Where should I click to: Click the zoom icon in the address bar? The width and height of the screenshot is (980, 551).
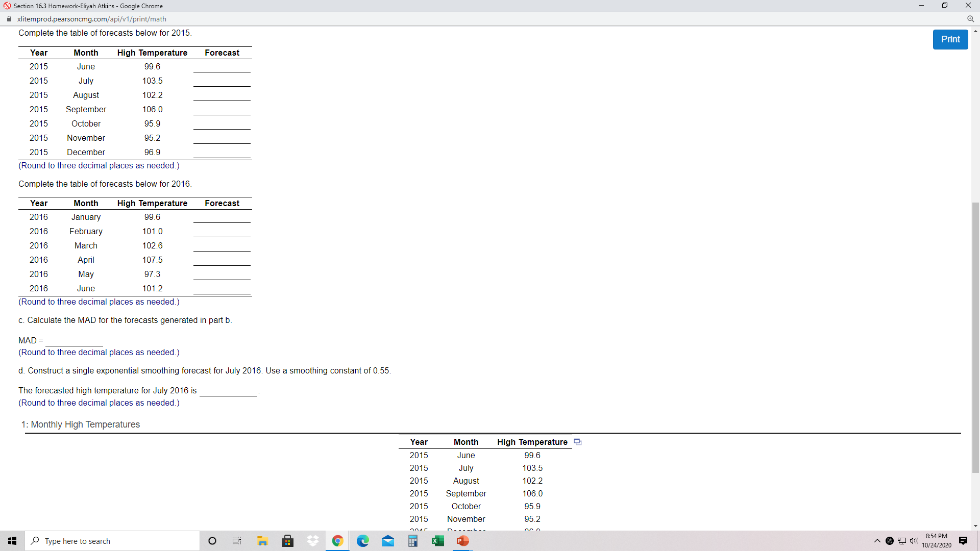971,19
